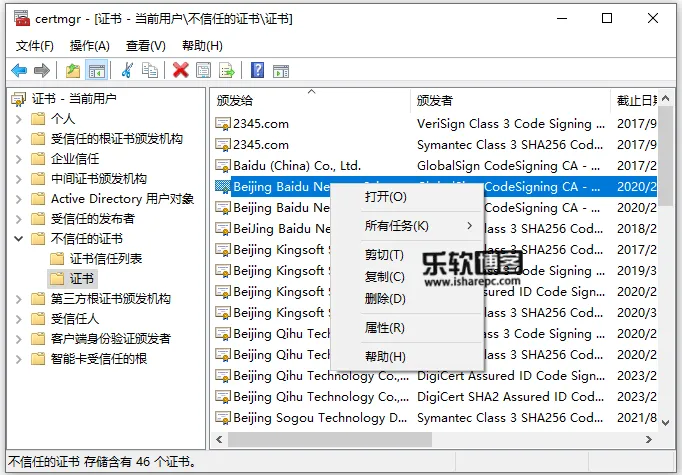682x475 pixels.
Task: Select Beijing Qihu row issued by DigiCert SHA2 Assured
Action: pos(436,397)
